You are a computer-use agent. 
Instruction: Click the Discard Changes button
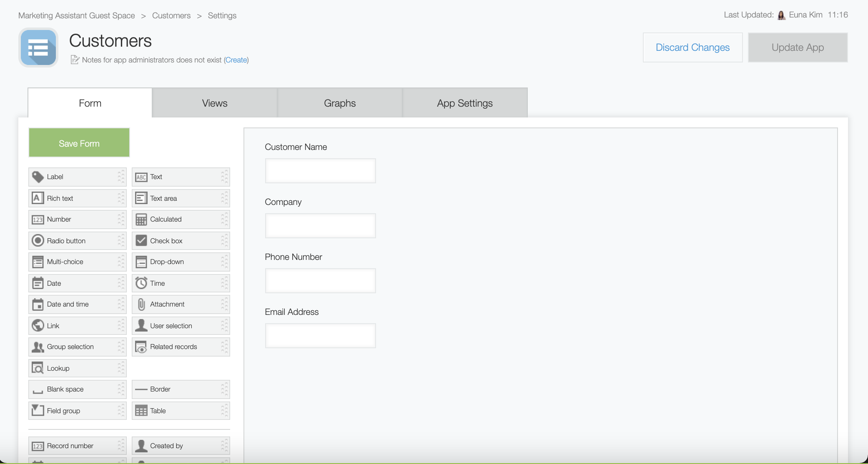[x=692, y=47]
